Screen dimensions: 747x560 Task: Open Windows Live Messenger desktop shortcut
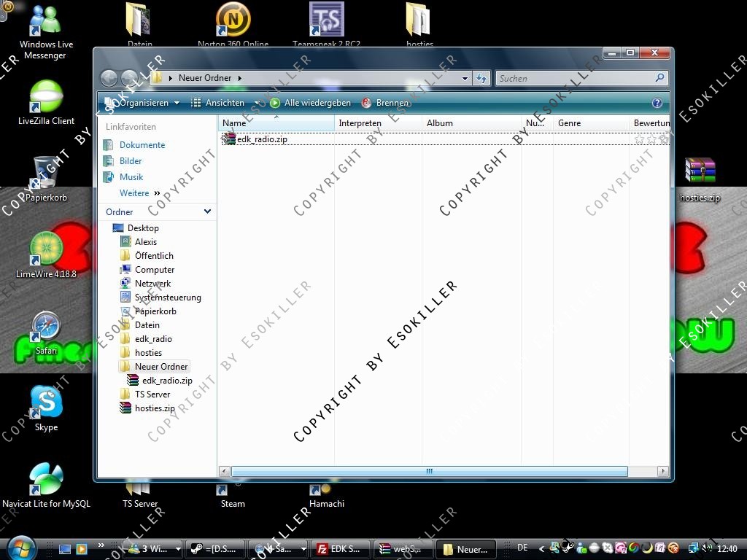click(46, 31)
